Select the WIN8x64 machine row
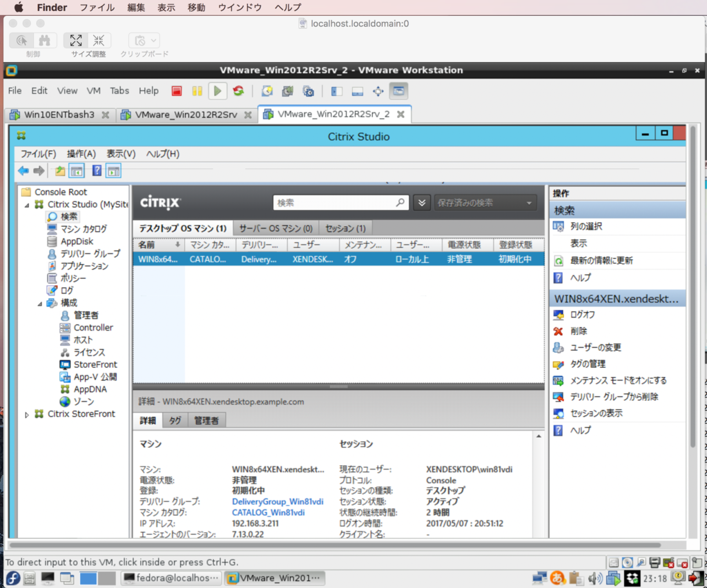This screenshot has width=707, height=588. tap(338, 259)
